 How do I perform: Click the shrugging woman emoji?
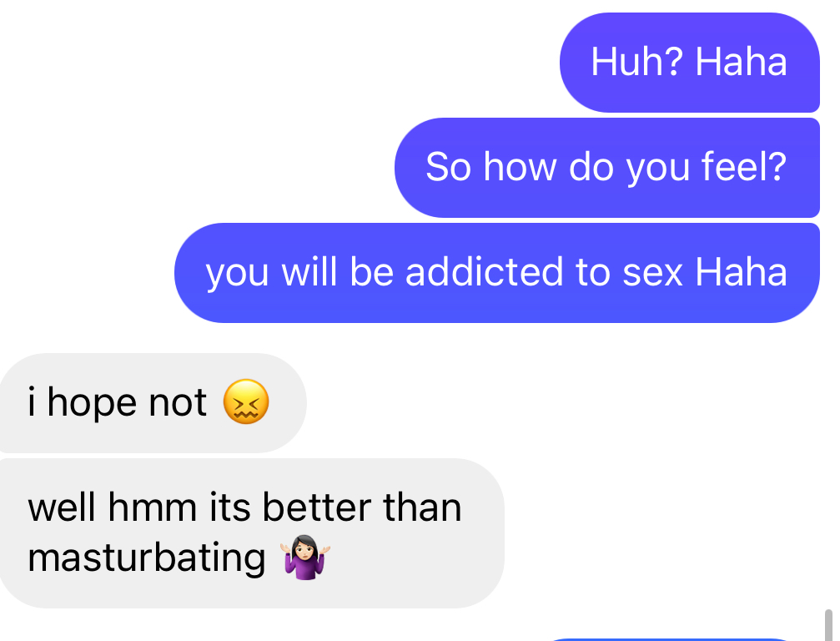305,558
